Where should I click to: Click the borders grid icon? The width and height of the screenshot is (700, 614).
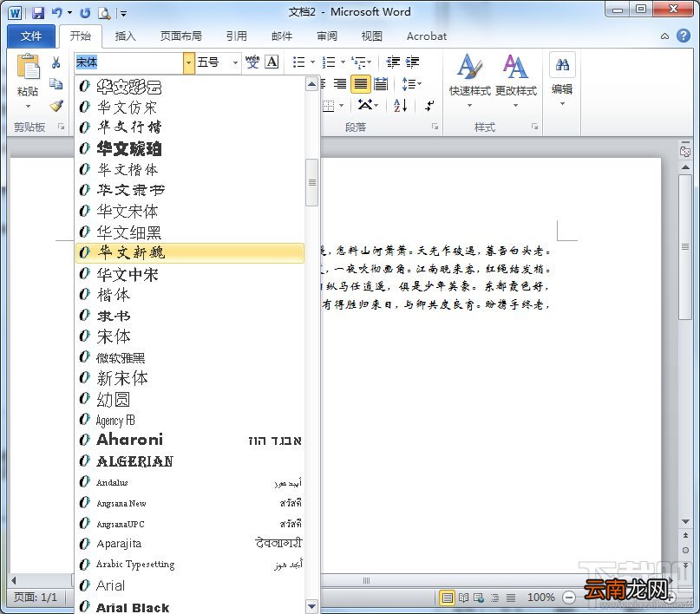tap(329, 106)
